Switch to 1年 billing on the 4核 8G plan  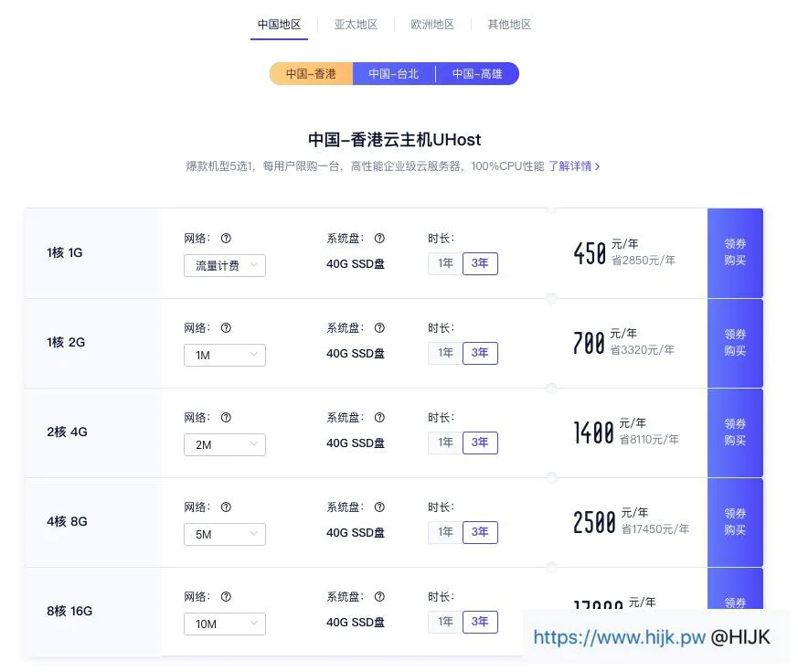[444, 532]
